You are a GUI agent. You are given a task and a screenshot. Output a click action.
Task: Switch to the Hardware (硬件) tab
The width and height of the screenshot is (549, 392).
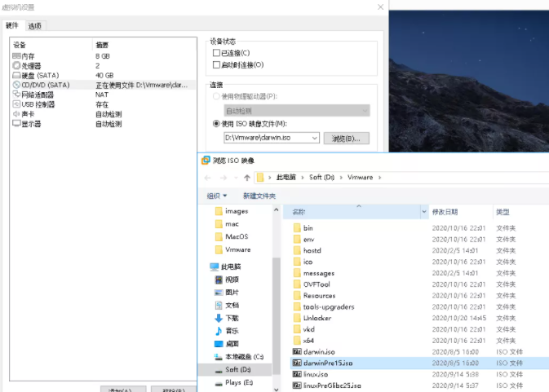[12, 25]
